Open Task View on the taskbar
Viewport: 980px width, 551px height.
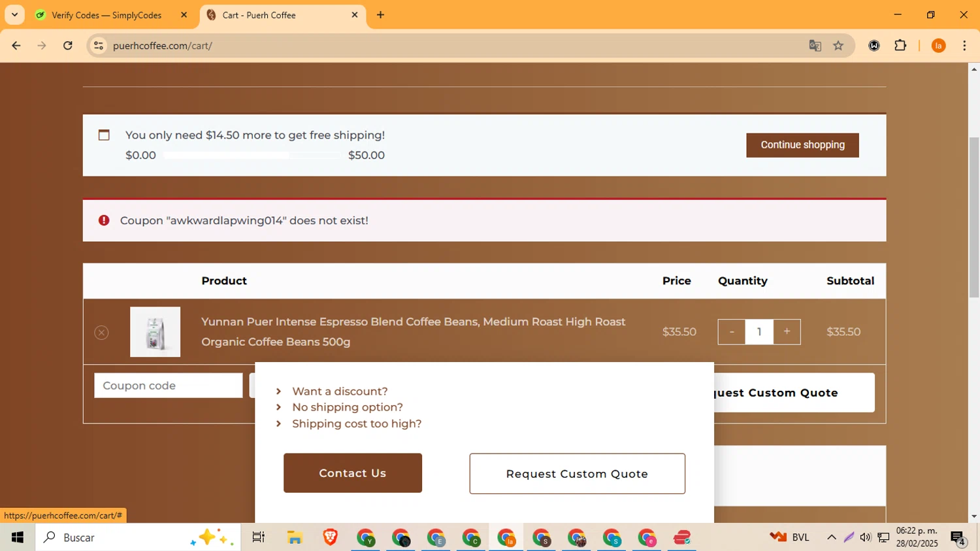(x=259, y=537)
